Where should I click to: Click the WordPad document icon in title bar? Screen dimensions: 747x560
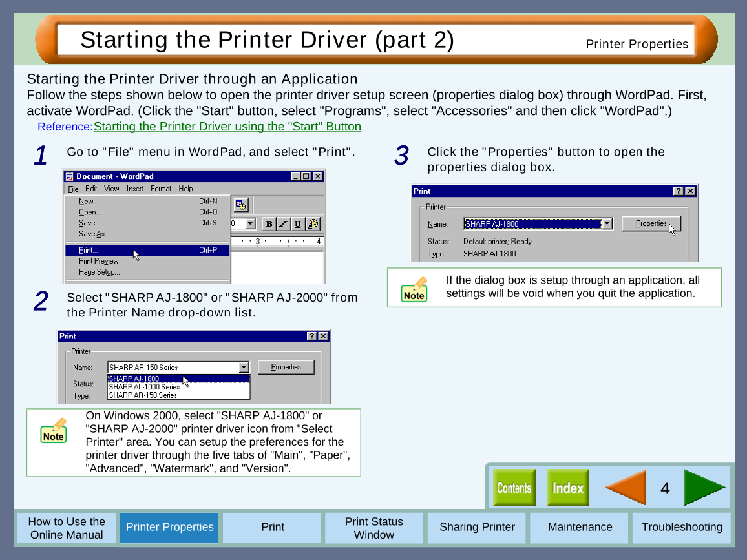pos(70,176)
